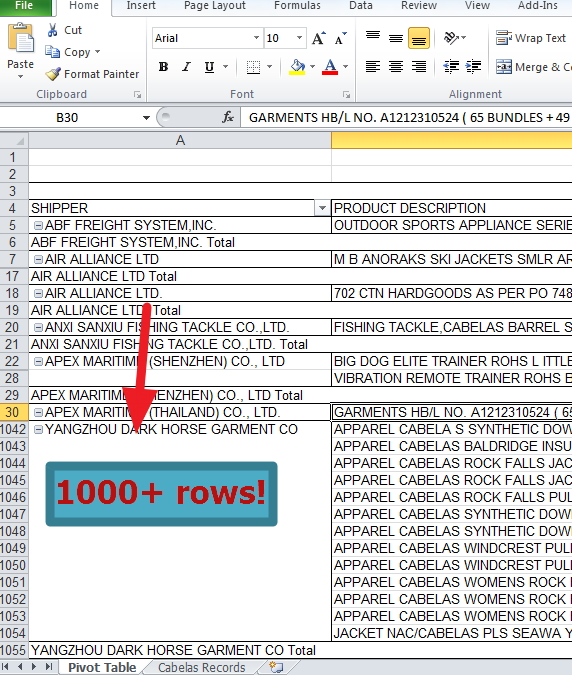Switch to Formulas tab
This screenshot has height=675, width=572.
297,6
